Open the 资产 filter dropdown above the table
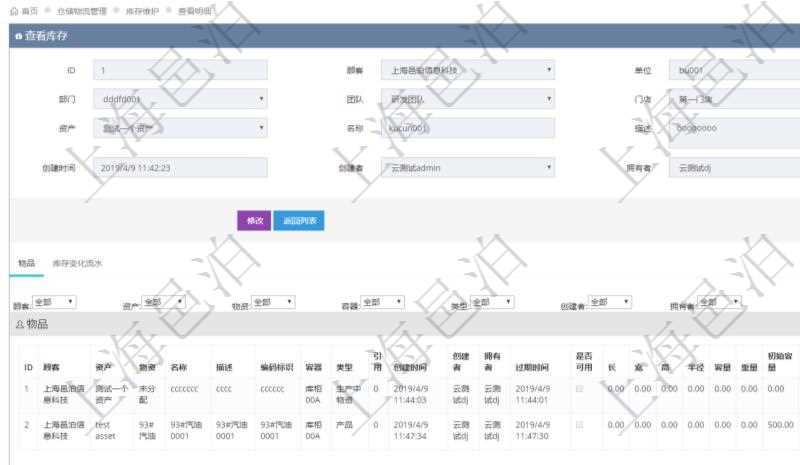Viewport: 800px width, 465px height. coord(164,302)
